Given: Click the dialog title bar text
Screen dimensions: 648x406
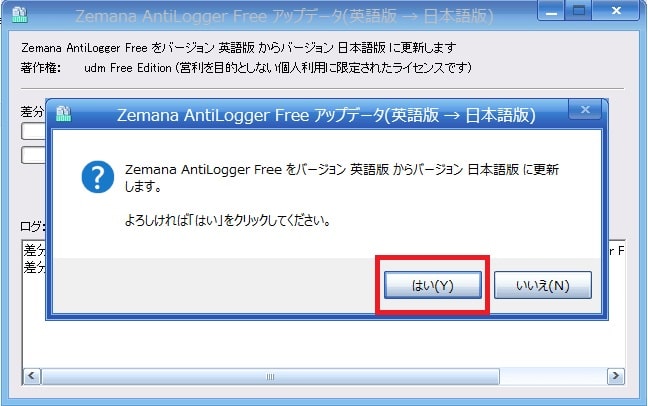Looking at the screenshot, I should (326, 115).
